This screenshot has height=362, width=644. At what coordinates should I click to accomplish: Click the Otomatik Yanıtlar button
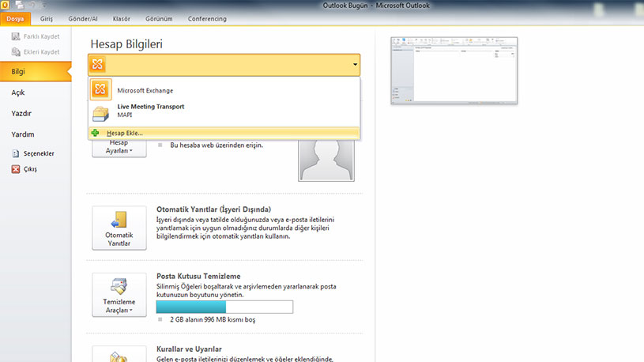point(119,228)
